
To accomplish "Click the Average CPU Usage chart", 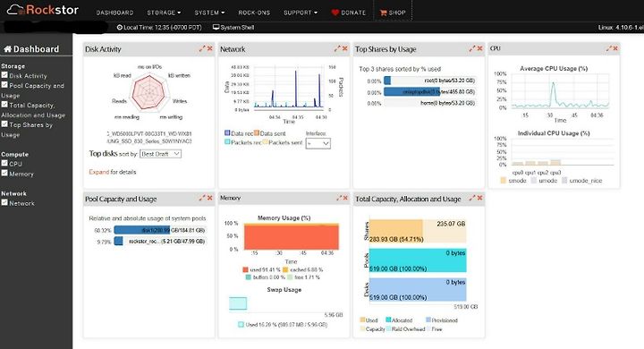I will 560,91.
